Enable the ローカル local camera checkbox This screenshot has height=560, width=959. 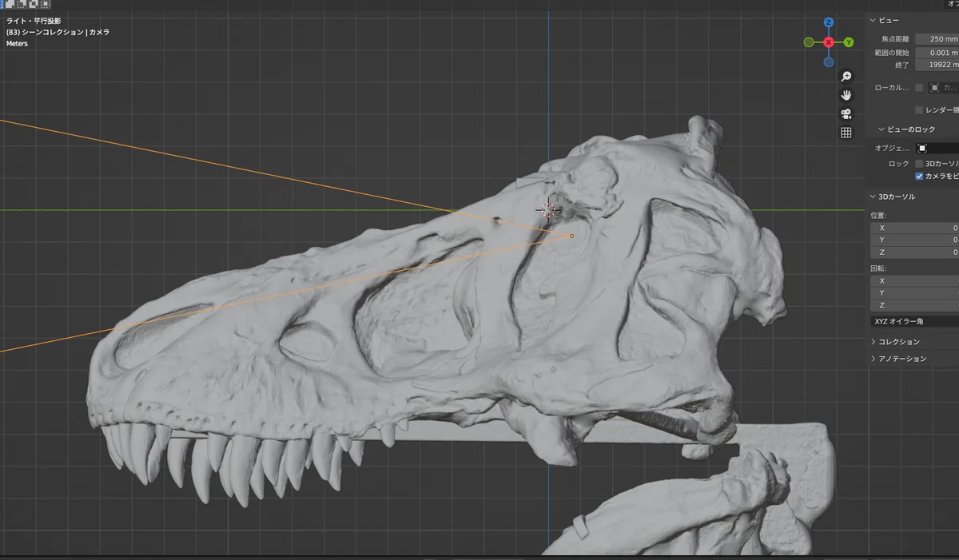919,88
